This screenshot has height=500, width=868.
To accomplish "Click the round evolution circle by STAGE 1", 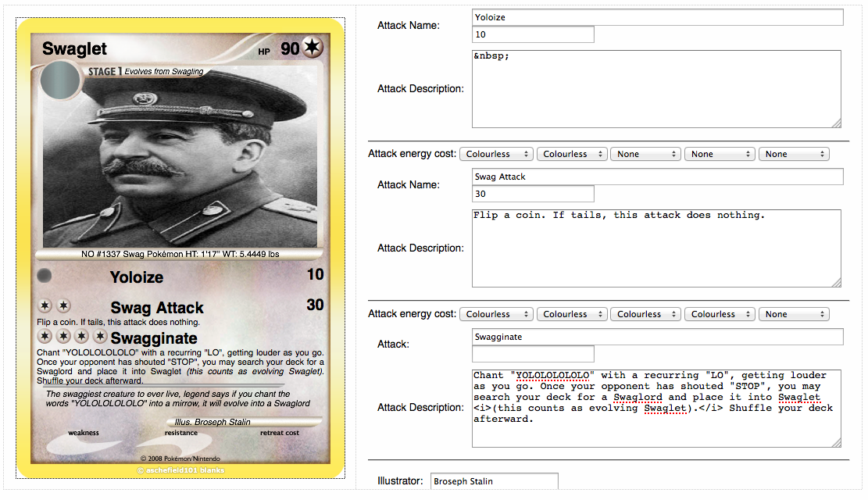I will [x=60, y=80].
